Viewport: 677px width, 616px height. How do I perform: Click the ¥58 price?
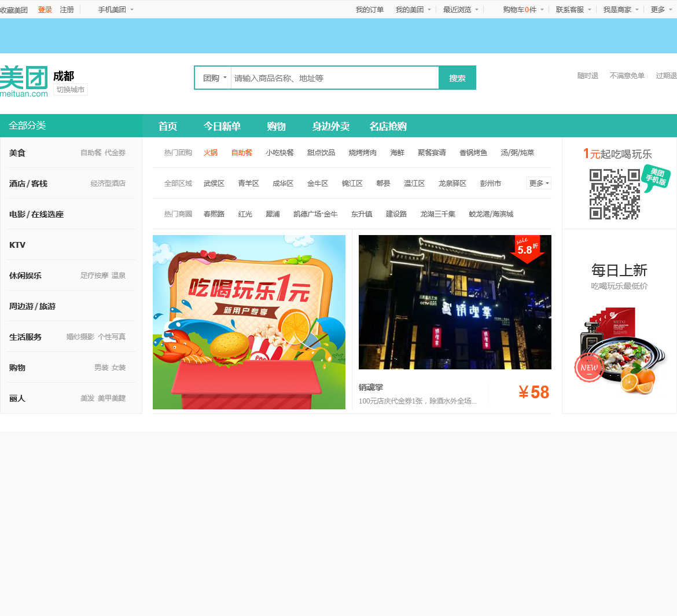534,392
